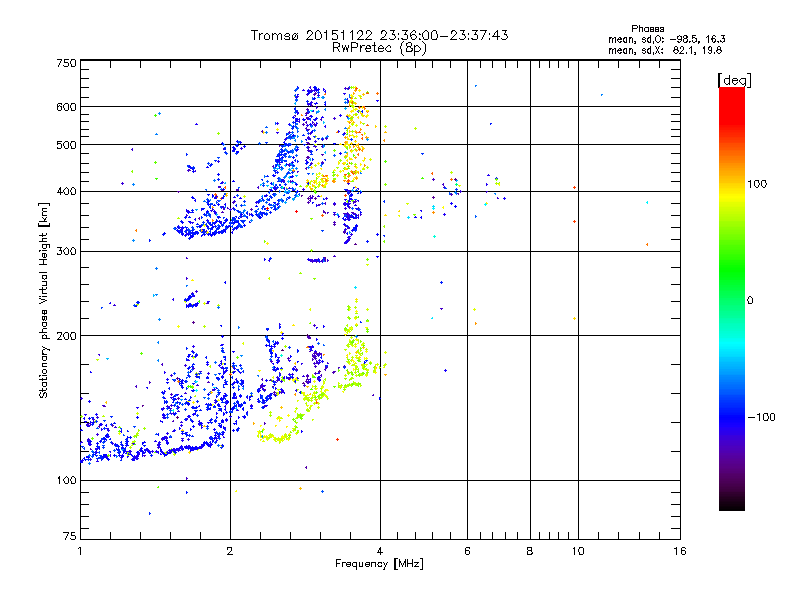Click the x-axis tick label '4'
This screenshot has height=600, width=800.
(x=380, y=551)
